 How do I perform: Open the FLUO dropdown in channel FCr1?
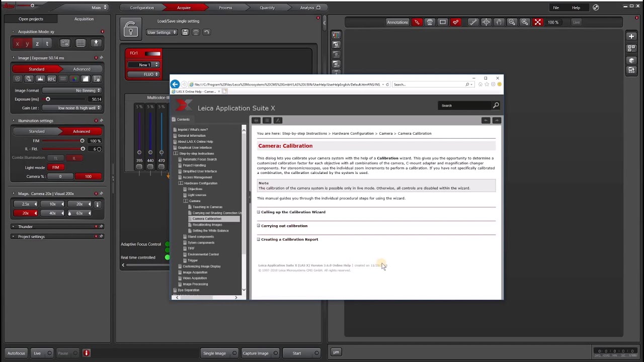coord(143,74)
